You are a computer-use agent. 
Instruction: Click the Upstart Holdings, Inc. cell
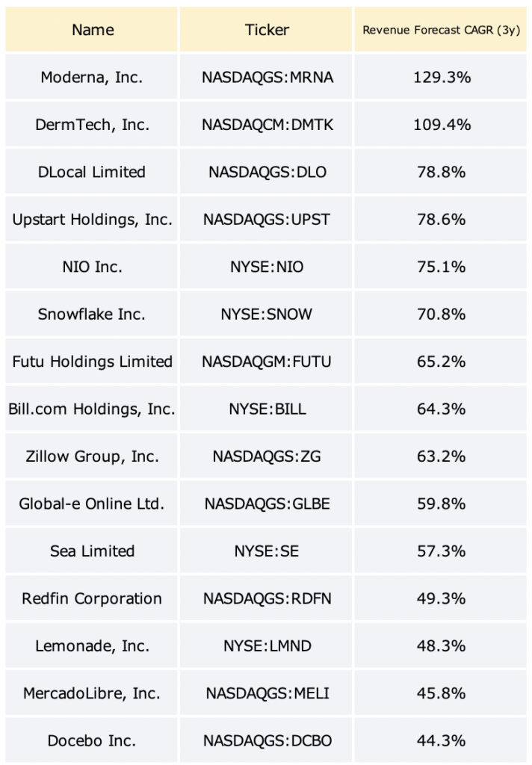point(91,219)
